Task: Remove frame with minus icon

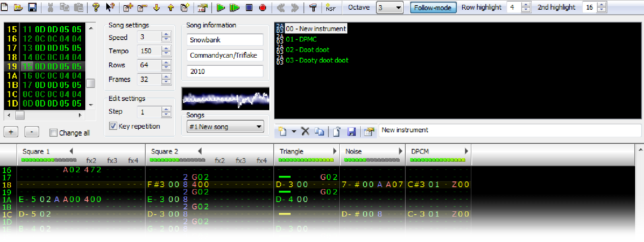Action: [x=142, y=7]
